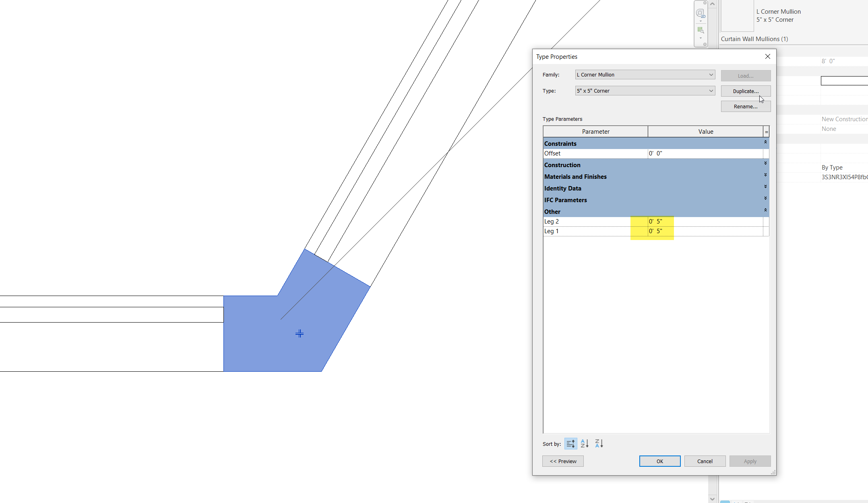
Task: Activate the Zoom Region tool in navigation bar
Action: (701, 30)
